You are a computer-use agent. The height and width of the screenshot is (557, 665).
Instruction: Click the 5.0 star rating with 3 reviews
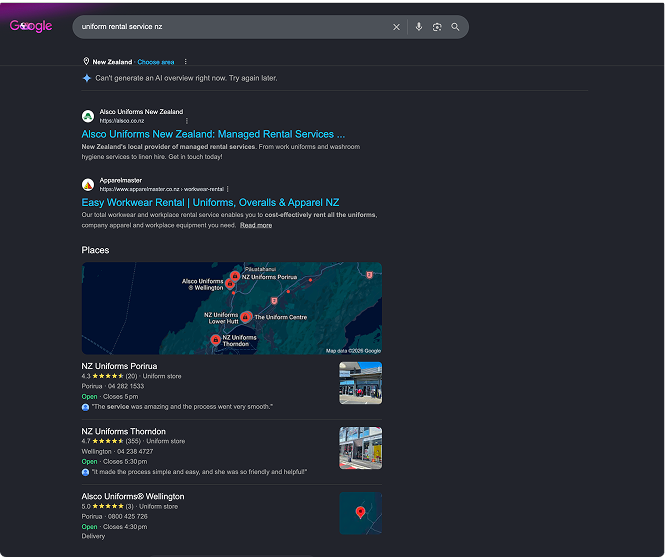click(x=107, y=507)
